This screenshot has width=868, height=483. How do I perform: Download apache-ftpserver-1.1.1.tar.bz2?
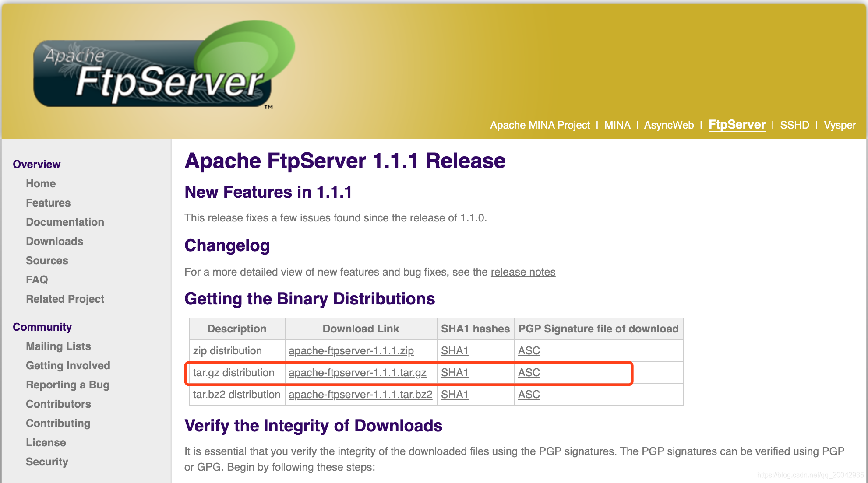(360, 395)
